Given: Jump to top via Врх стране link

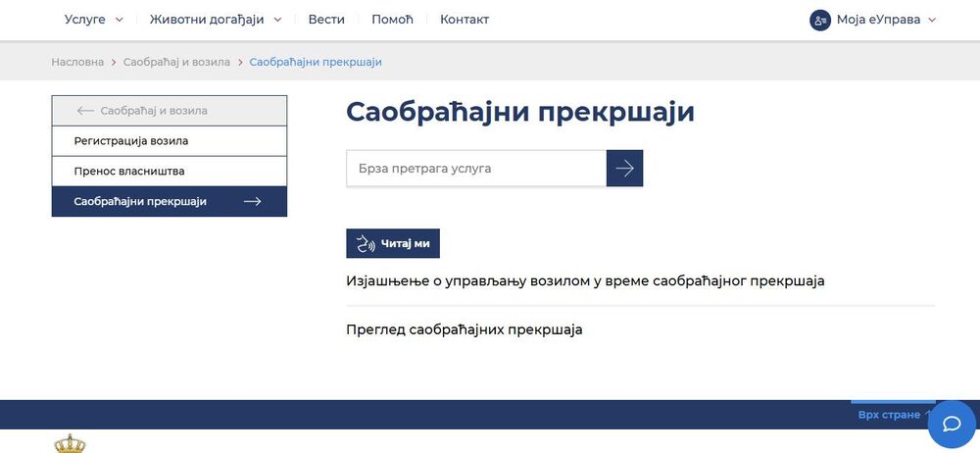Looking at the screenshot, I should tap(889, 415).
